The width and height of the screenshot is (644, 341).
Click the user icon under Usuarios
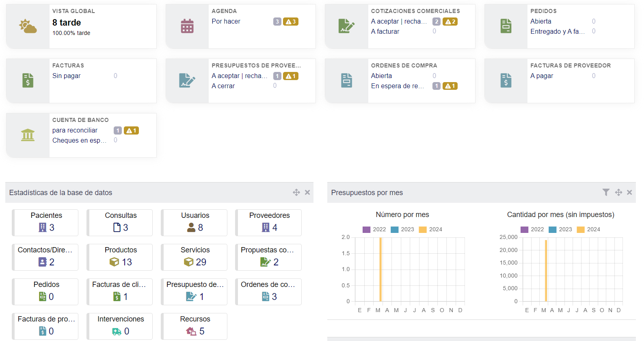pyautogui.click(x=191, y=228)
